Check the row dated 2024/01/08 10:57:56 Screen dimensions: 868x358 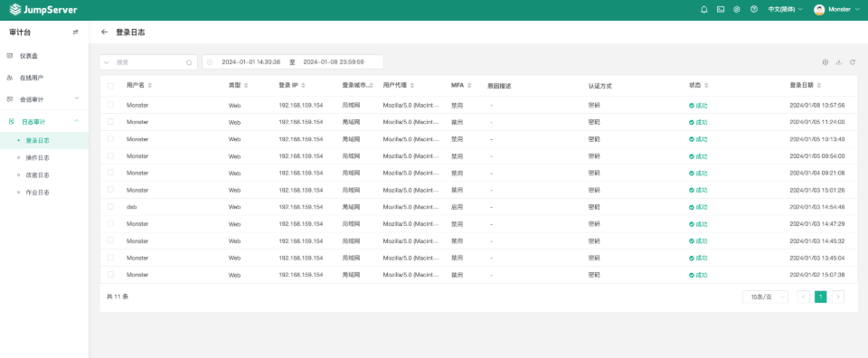click(x=110, y=105)
